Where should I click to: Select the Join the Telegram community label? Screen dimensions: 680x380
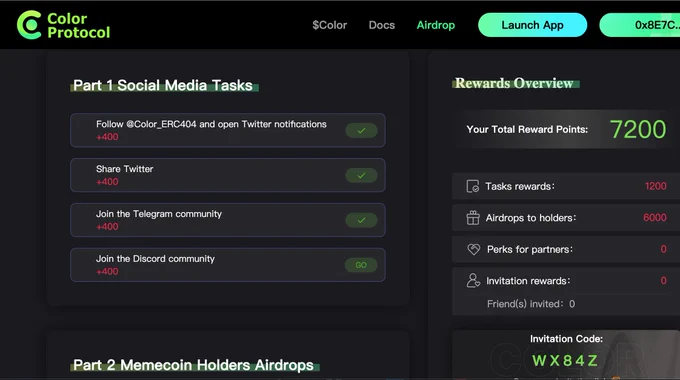[x=159, y=214]
